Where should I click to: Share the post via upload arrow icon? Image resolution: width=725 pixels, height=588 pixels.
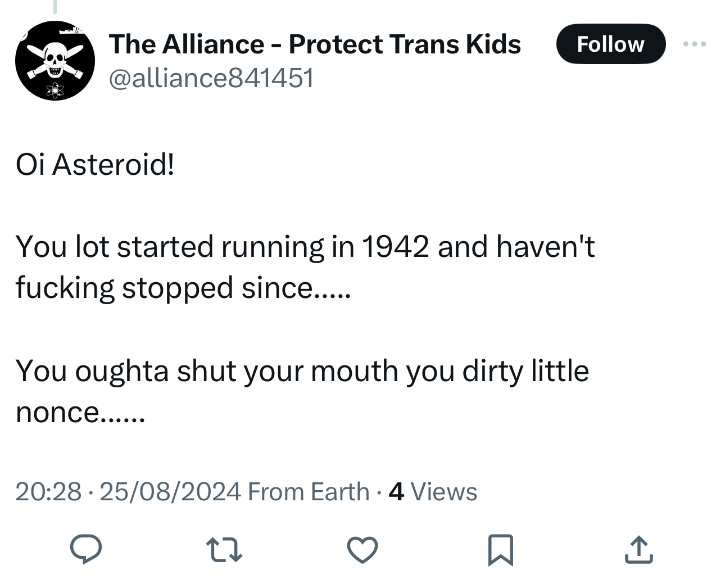tap(638, 549)
